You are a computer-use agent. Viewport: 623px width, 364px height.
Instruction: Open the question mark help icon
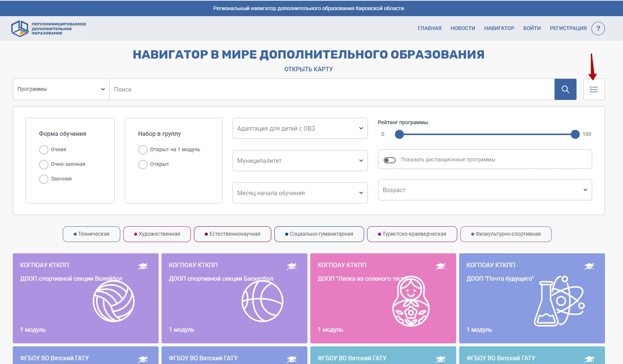point(598,29)
